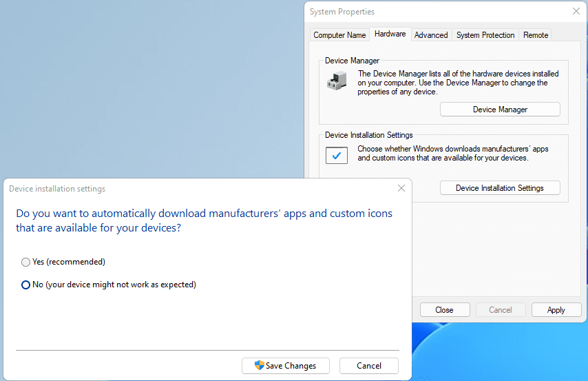Click the 'Device Manager' group label
588x381 pixels.
[x=352, y=61]
